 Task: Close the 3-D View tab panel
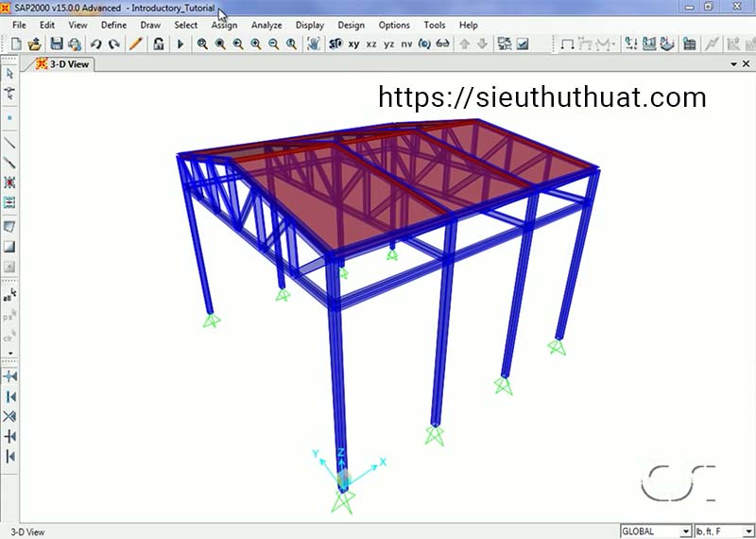(x=746, y=63)
